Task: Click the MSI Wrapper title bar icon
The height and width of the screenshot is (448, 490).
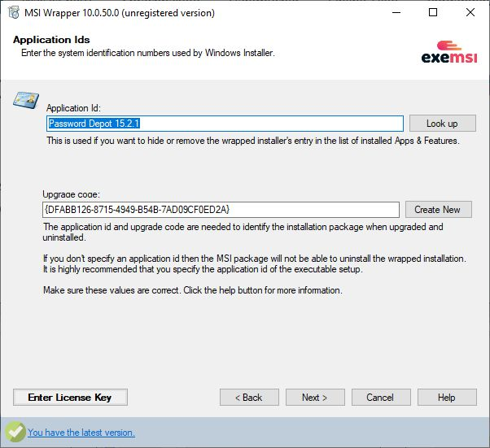Action: (14, 12)
